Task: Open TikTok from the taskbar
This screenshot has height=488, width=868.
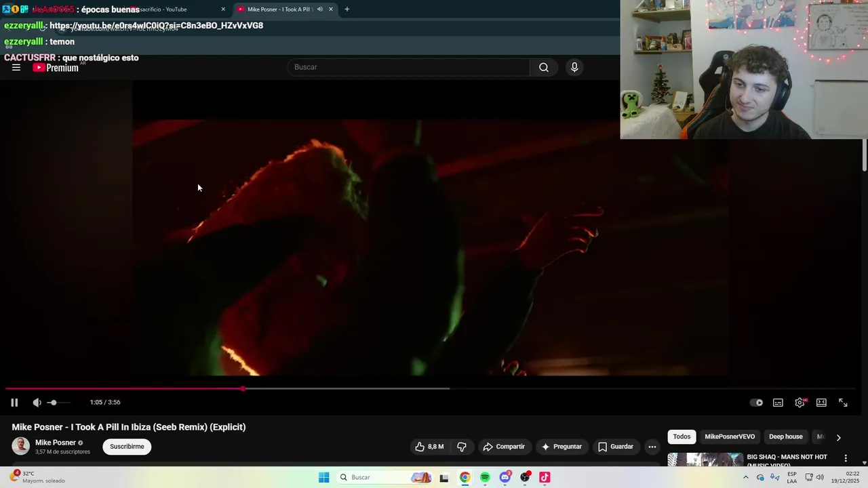Action: pyautogui.click(x=545, y=477)
